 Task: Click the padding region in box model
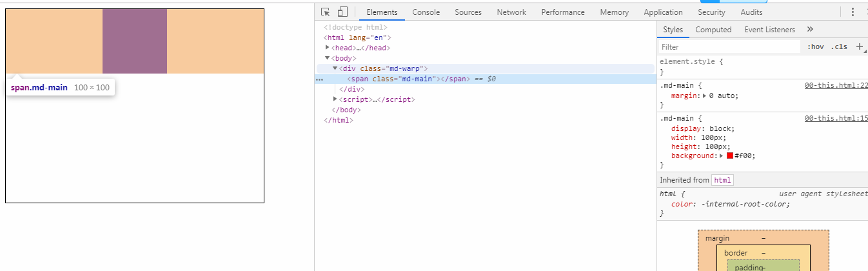(x=763, y=265)
